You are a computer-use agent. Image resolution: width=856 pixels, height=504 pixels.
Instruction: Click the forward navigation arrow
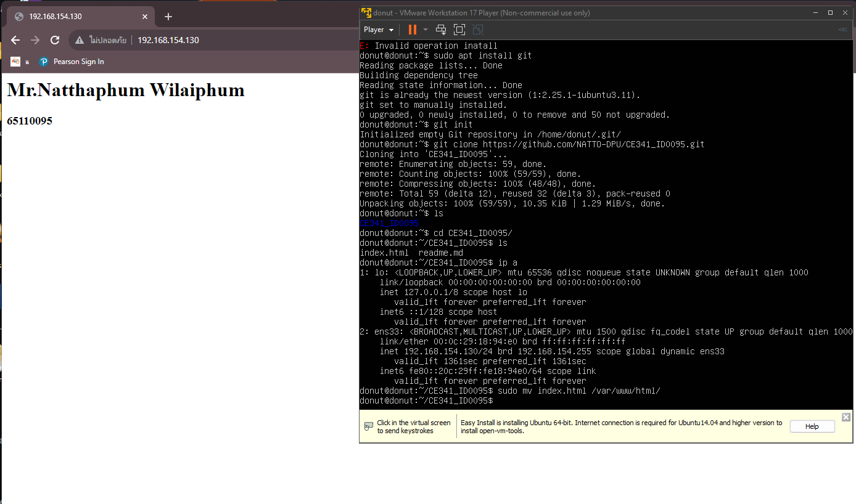click(x=35, y=40)
